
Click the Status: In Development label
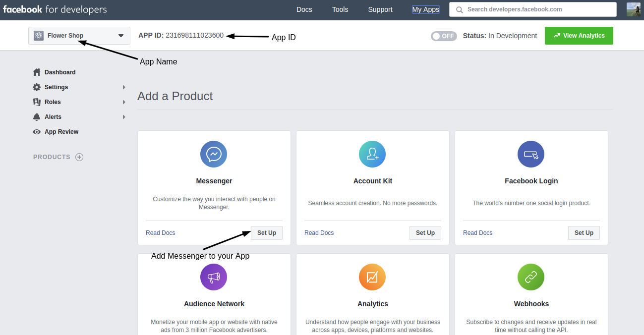tap(500, 36)
